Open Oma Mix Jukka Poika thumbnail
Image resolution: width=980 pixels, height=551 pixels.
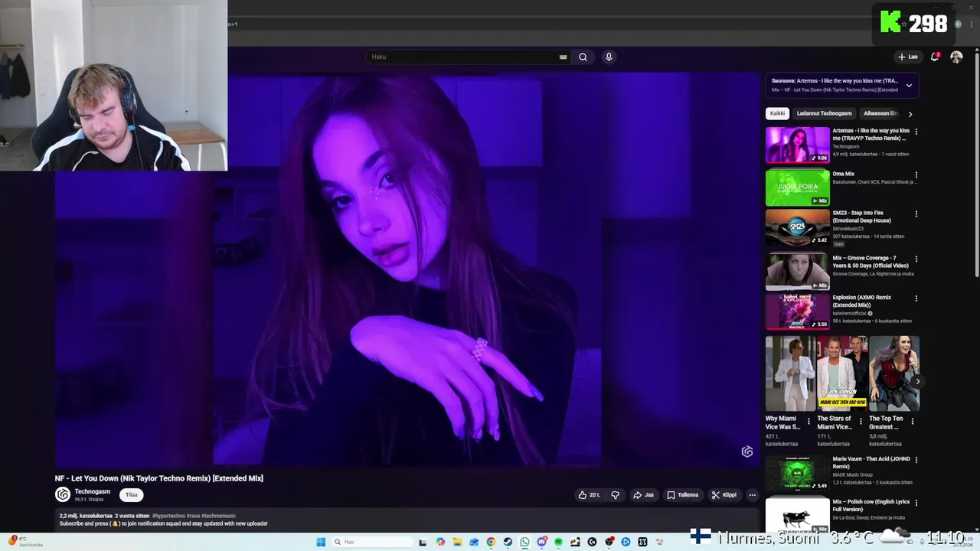(x=797, y=187)
